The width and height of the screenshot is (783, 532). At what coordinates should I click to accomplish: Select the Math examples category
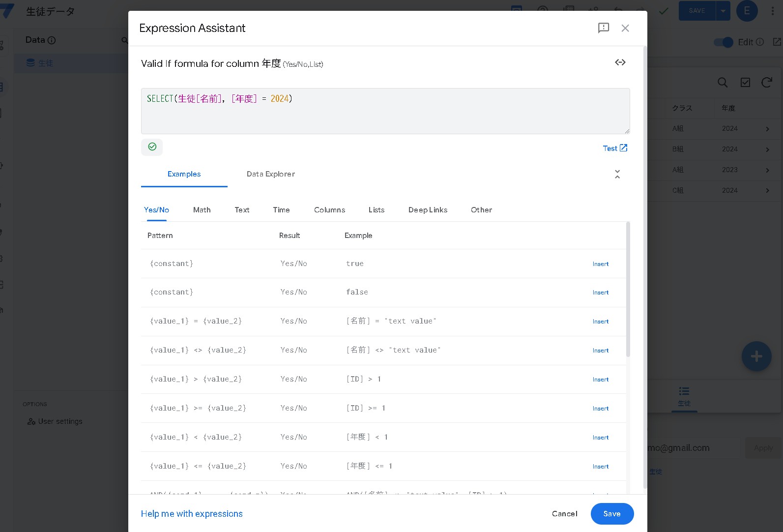click(202, 210)
